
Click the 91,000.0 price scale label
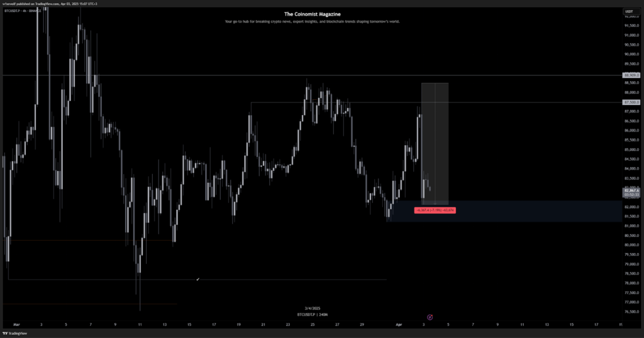click(x=631, y=35)
